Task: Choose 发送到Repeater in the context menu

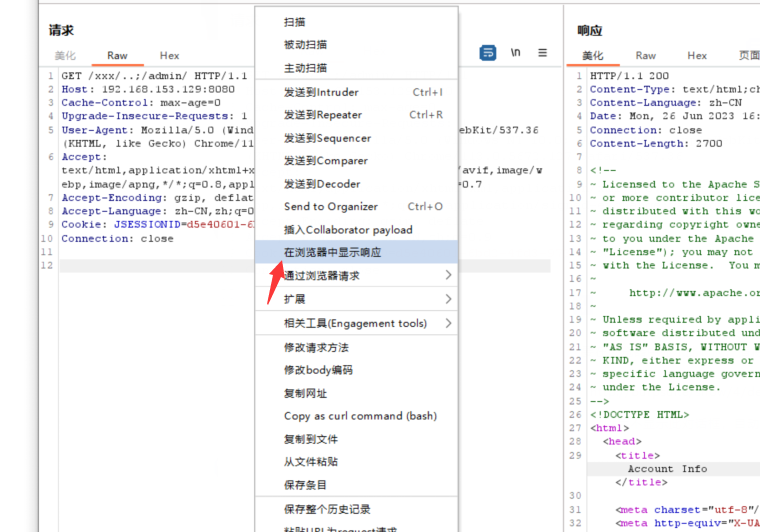Action: [322, 115]
